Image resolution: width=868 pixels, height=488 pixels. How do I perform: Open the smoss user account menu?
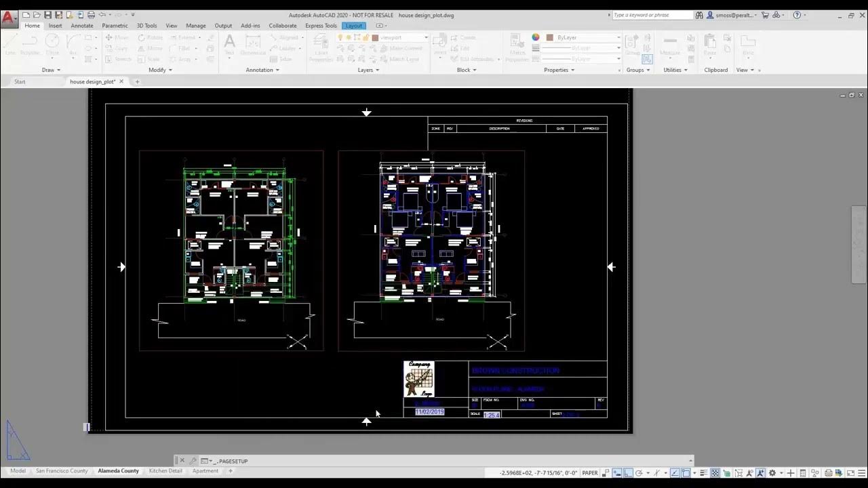pyautogui.click(x=732, y=15)
